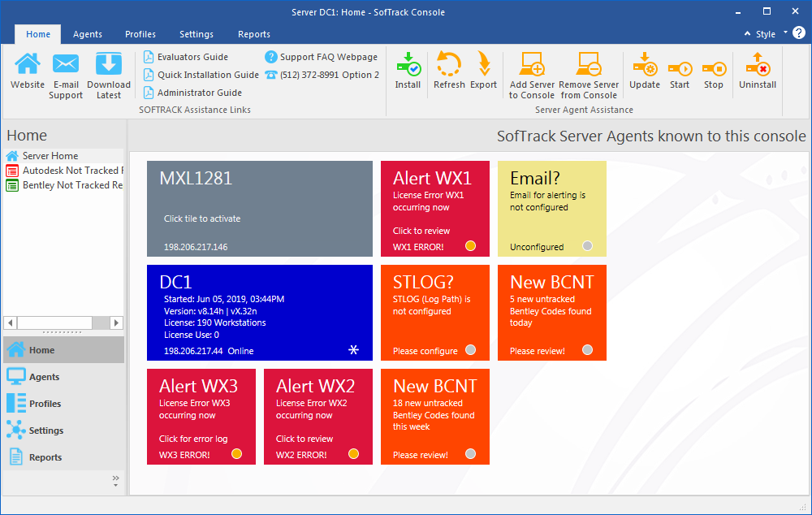Screen dimensions: 812x515
Task: Click Download Latest icon
Action: pyautogui.click(x=108, y=64)
